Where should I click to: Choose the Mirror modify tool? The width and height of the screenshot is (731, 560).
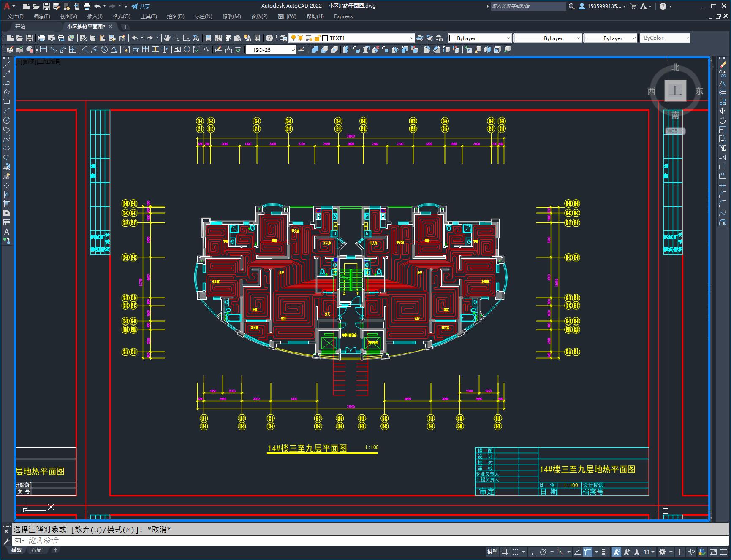click(723, 83)
